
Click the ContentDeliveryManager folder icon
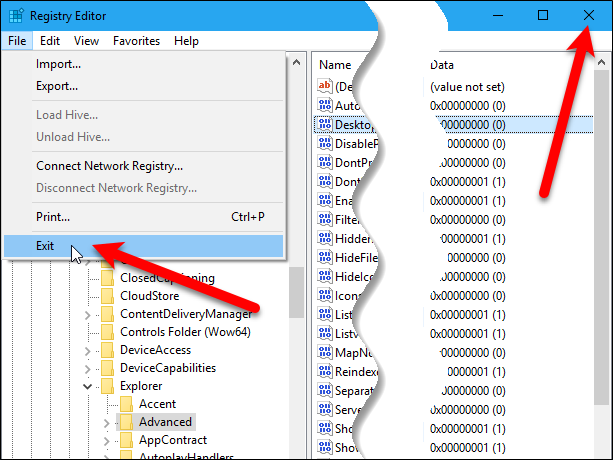tap(108, 314)
